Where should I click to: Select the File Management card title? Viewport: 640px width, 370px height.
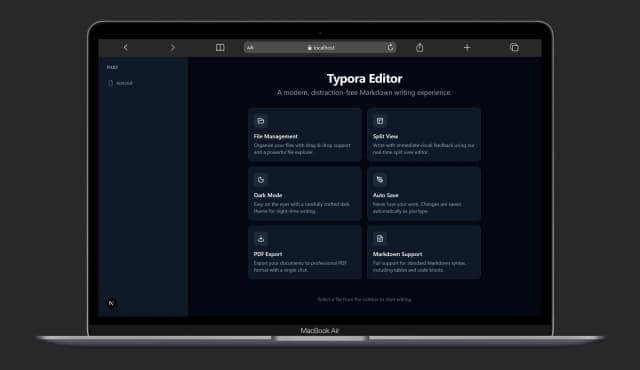coord(276,136)
